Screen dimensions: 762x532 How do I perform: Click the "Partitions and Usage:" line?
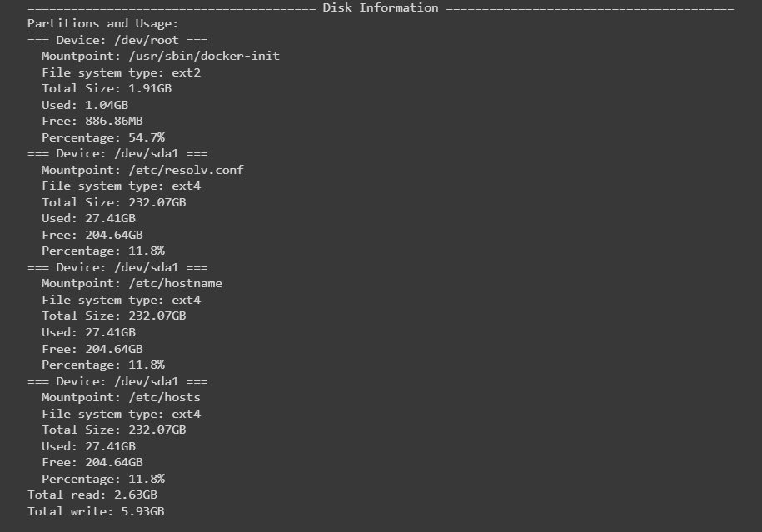click(102, 24)
